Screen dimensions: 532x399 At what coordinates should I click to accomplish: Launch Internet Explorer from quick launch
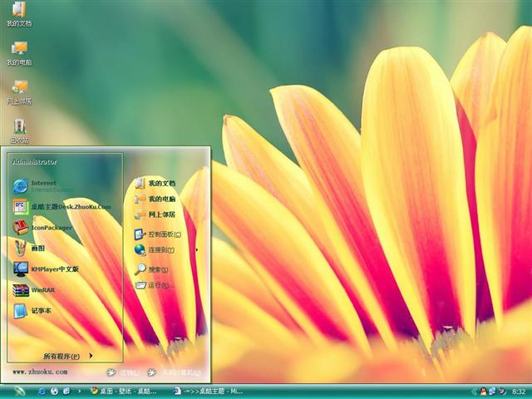coord(42,392)
